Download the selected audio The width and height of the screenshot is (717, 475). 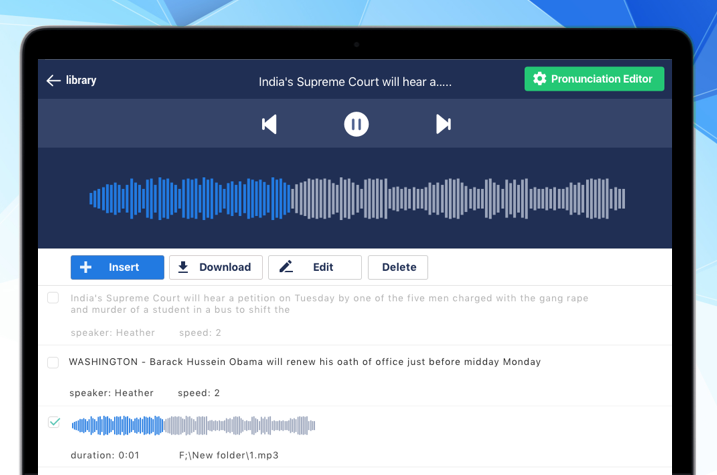pyautogui.click(x=216, y=267)
